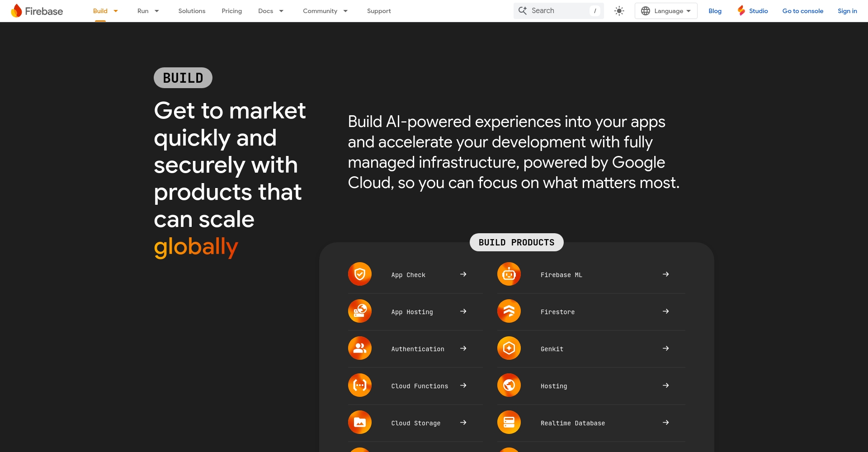Screen dimensions: 868x452
Task: Open the Genkit product link
Action: click(x=552, y=349)
